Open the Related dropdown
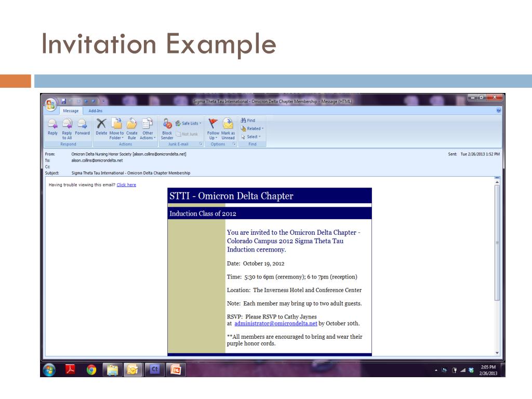 (x=252, y=129)
